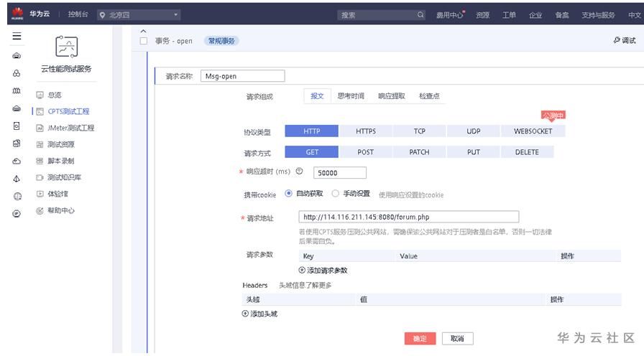This screenshot has height=356, width=644.
Task: Open 工单 in the top bar
Action: coord(509,15)
